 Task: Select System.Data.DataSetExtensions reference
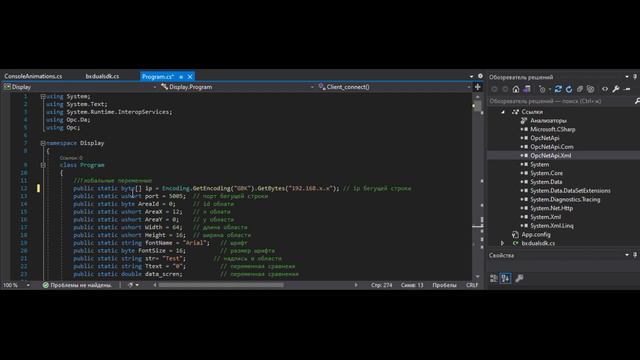click(570, 191)
